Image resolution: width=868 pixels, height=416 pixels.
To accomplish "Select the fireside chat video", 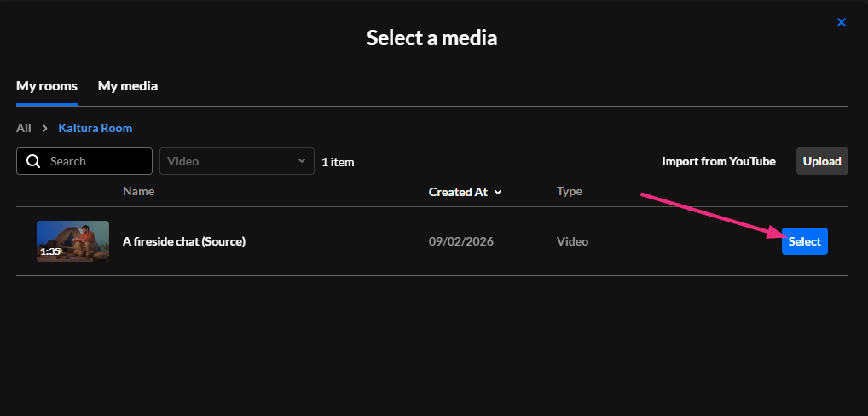I will pos(804,241).
